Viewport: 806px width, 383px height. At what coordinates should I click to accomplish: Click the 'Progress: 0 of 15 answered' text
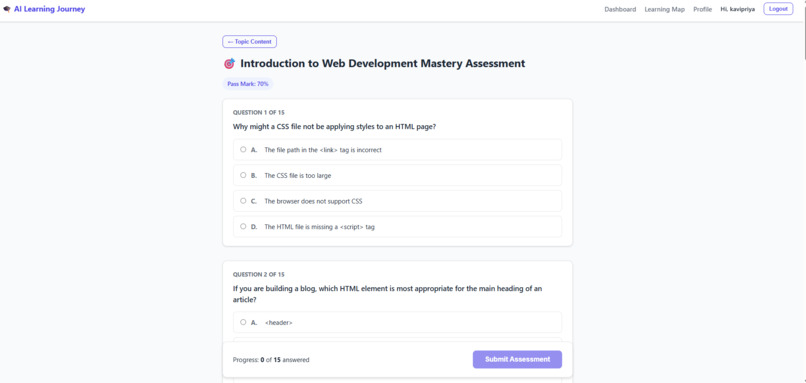(271, 360)
